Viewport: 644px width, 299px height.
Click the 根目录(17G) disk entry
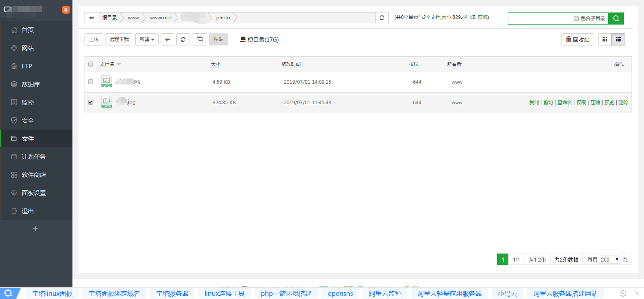260,39
